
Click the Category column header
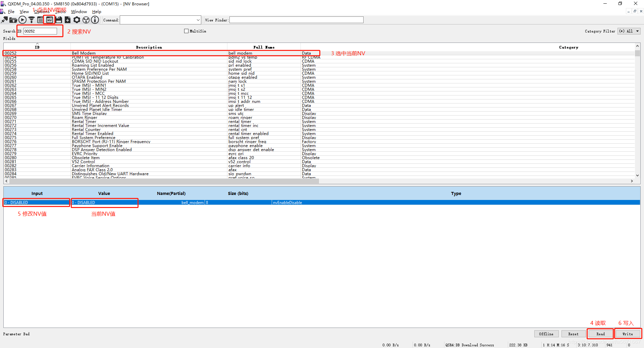click(569, 47)
